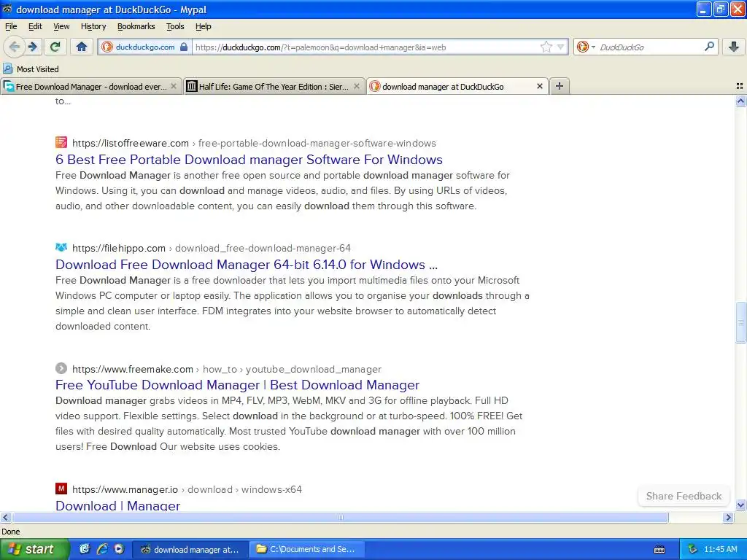Click the https://www.freemake.com URL text

pos(133,369)
